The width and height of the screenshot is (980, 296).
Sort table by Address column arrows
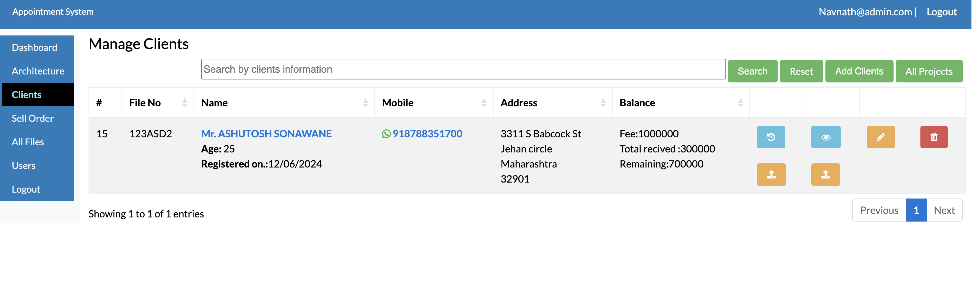tap(603, 103)
